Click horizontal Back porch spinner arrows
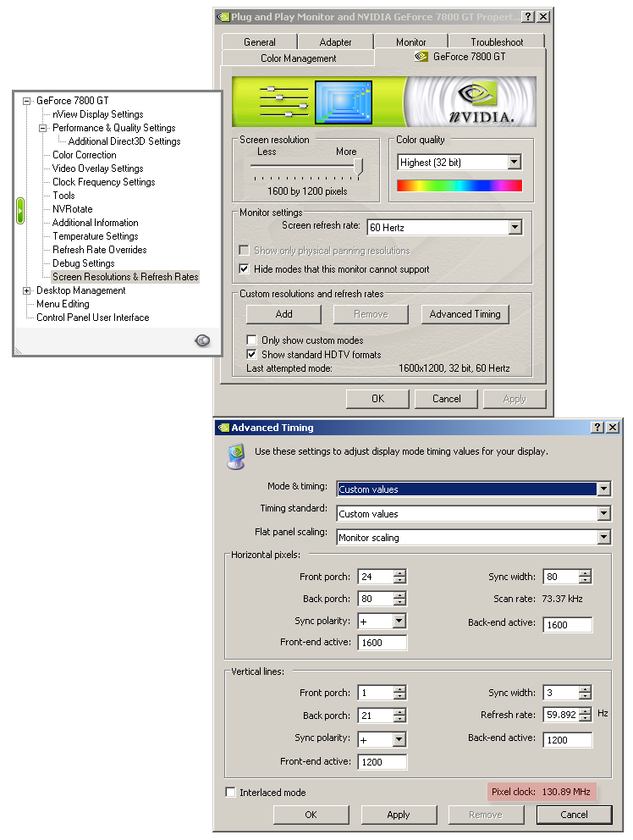The image size is (633, 840). (399, 599)
